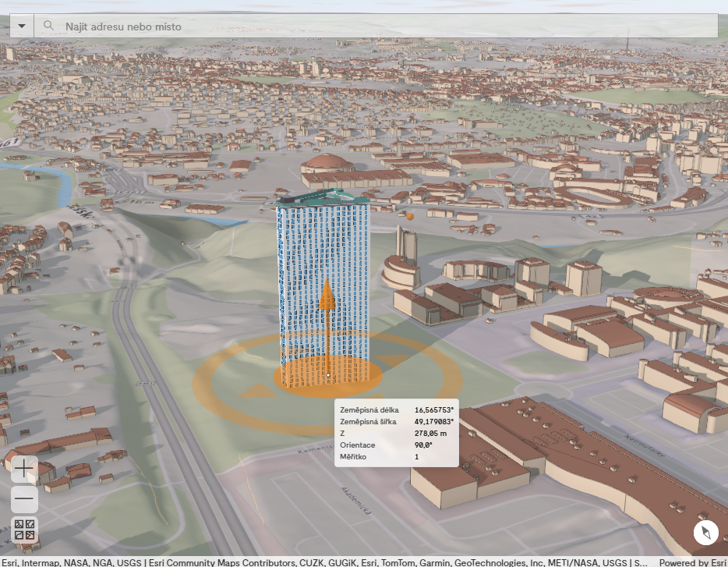Open the 'Powered by Esri' link
Screen dimensions: 728x567
[x=692, y=562]
